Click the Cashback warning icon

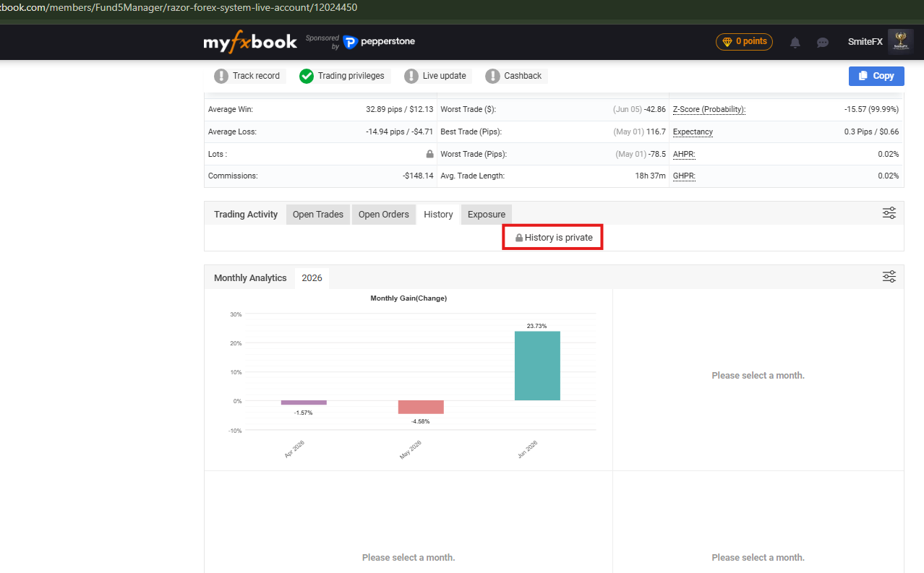point(493,76)
